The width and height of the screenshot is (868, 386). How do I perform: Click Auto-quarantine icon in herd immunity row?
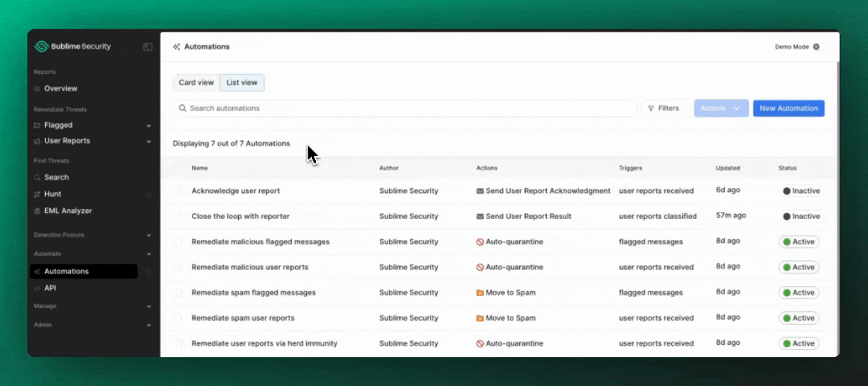pyautogui.click(x=480, y=344)
